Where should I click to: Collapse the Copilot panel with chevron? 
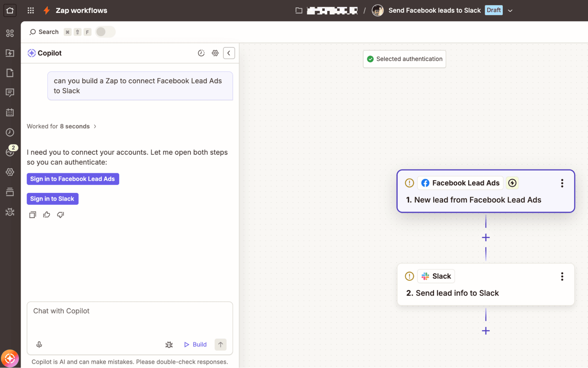point(229,53)
